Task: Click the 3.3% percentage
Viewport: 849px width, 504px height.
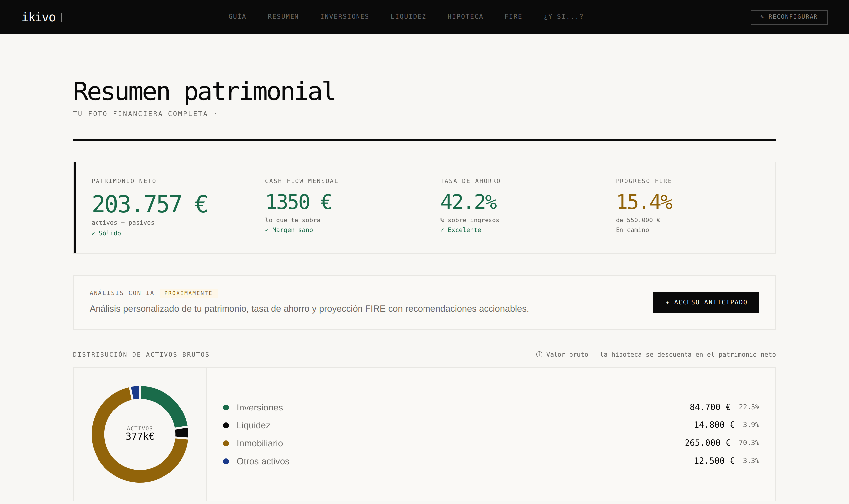Action: pyautogui.click(x=751, y=461)
